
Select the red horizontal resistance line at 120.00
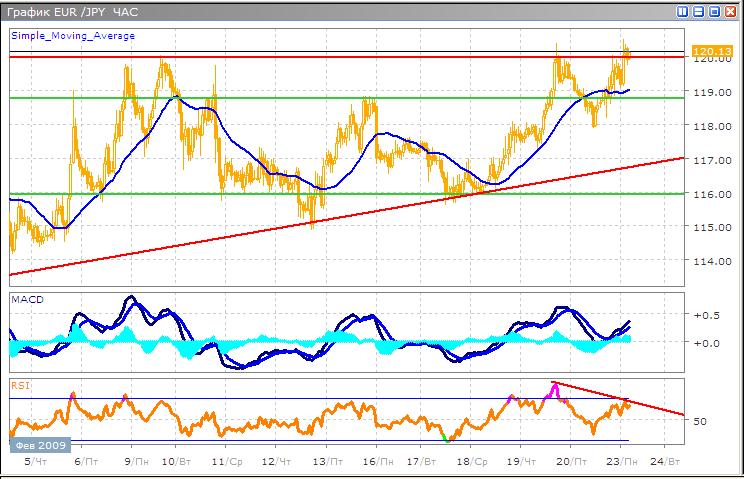[300, 57]
